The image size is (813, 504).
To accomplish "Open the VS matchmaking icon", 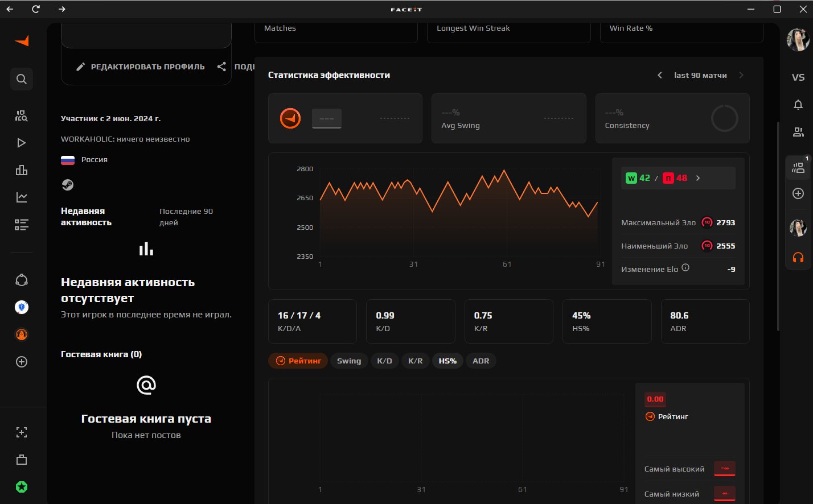I will 798,77.
